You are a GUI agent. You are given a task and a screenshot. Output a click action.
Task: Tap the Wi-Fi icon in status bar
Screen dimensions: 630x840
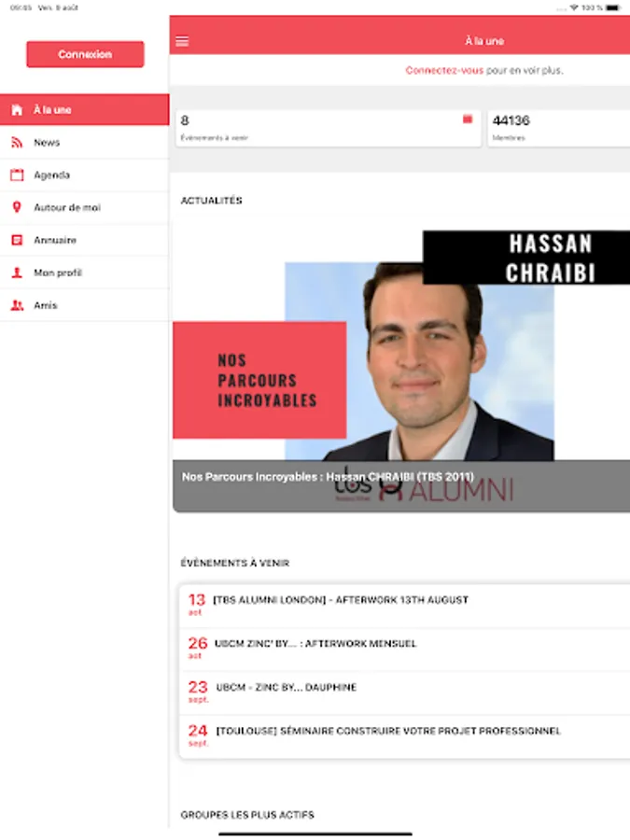pyautogui.click(x=574, y=7)
